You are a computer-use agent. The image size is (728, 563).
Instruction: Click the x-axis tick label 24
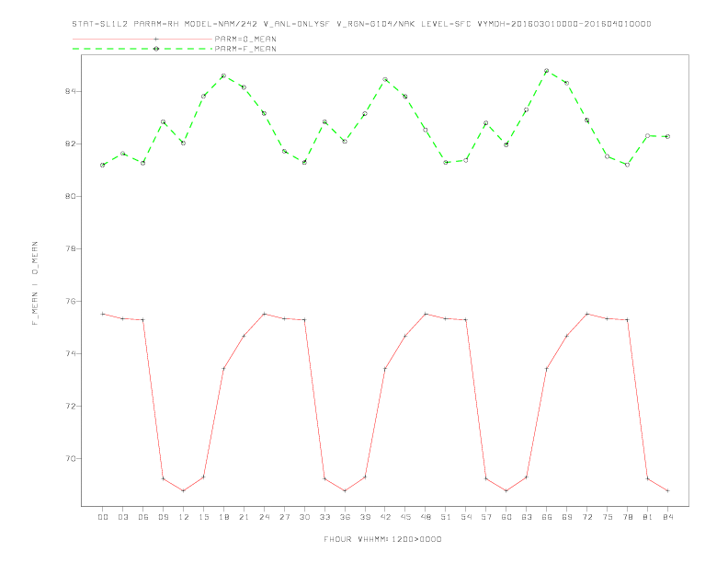pos(264,517)
